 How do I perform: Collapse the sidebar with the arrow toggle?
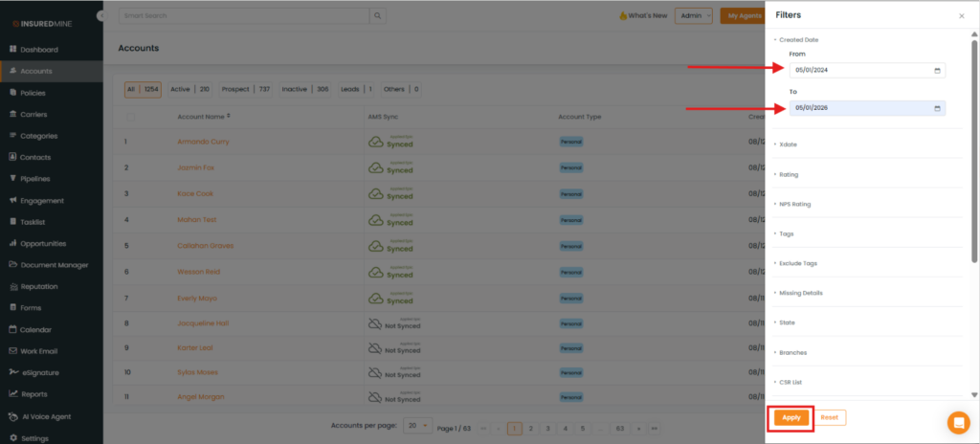(x=100, y=16)
